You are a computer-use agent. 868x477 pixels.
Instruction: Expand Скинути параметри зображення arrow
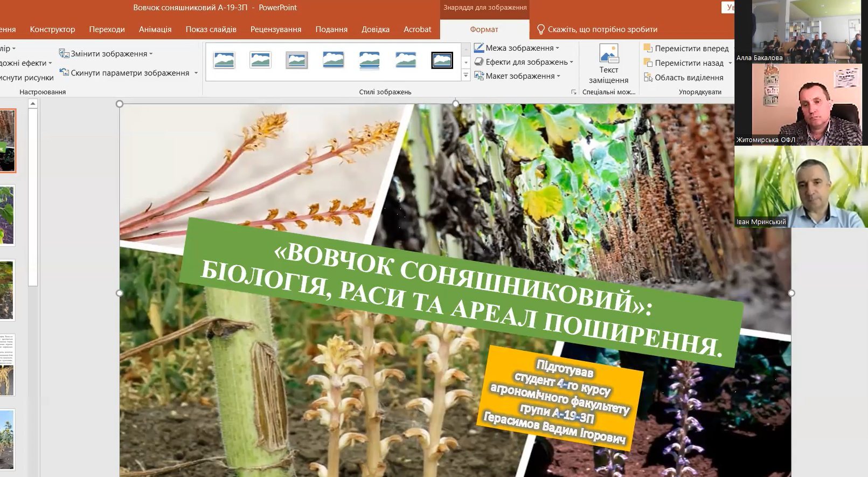point(196,73)
